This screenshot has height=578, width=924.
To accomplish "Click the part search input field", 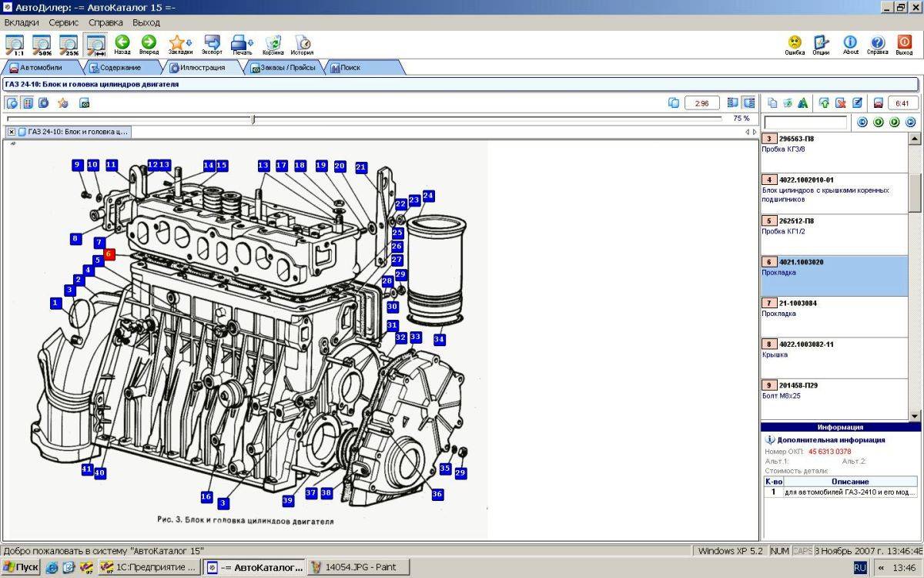I will click(x=805, y=123).
